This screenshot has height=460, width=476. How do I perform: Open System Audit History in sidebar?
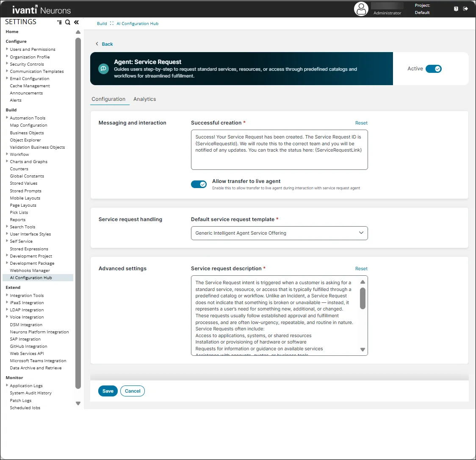pyautogui.click(x=30, y=393)
